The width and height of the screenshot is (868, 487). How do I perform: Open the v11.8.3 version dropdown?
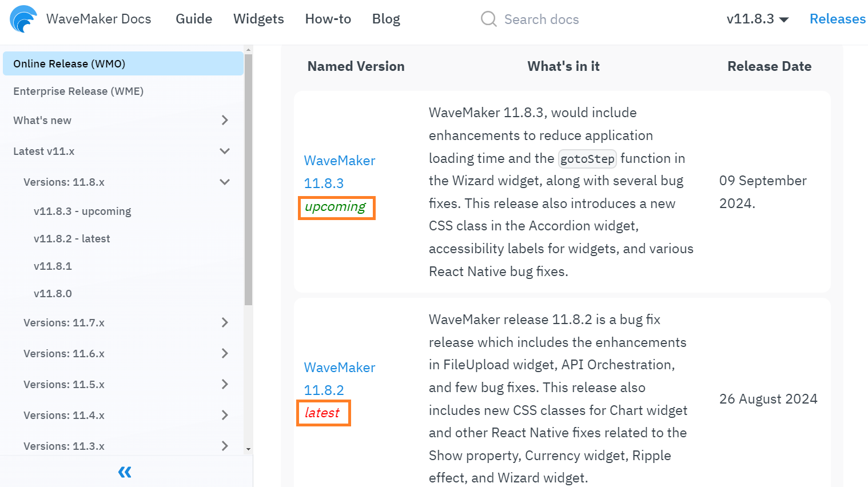point(757,18)
